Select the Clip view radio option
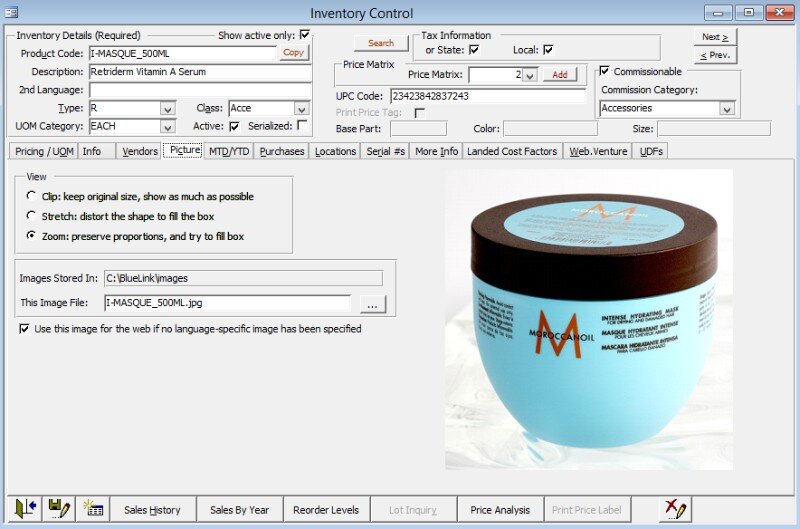The height and width of the screenshot is (529, 800). (x=32, y=196)
